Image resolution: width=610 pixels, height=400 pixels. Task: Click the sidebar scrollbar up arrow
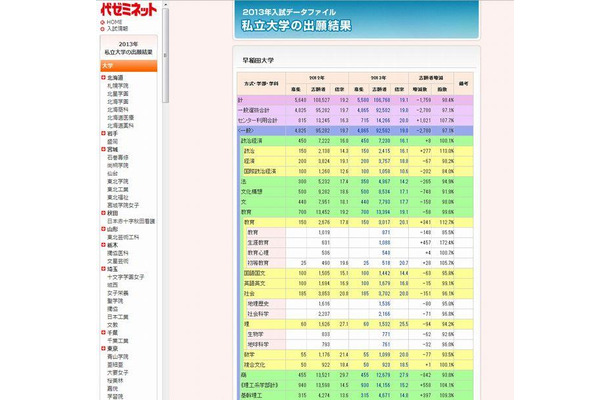[x=165, y=4]
